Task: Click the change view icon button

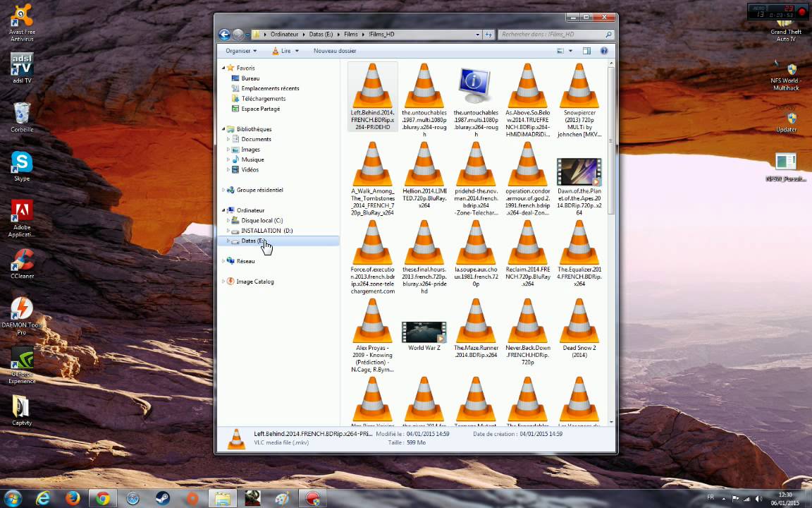Action: [x=560, y=51]
